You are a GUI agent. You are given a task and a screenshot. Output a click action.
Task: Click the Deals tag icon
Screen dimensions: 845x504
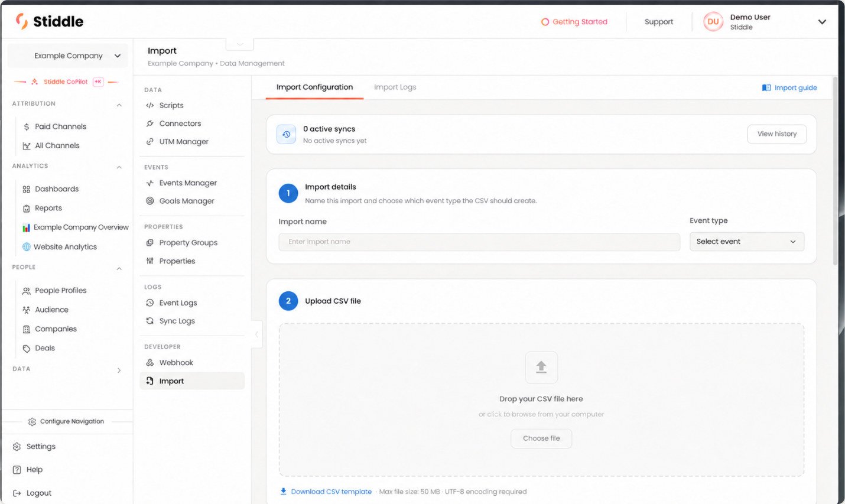tap(27, 349)
